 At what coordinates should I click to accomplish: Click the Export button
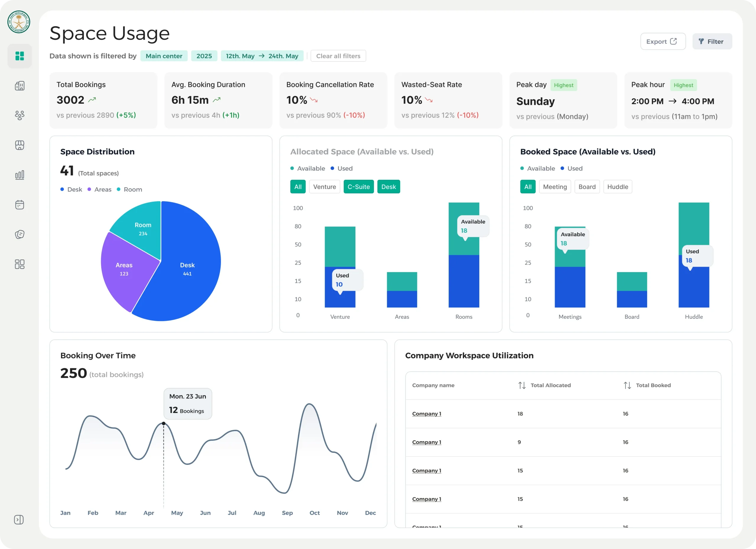[x=662, y=41]
